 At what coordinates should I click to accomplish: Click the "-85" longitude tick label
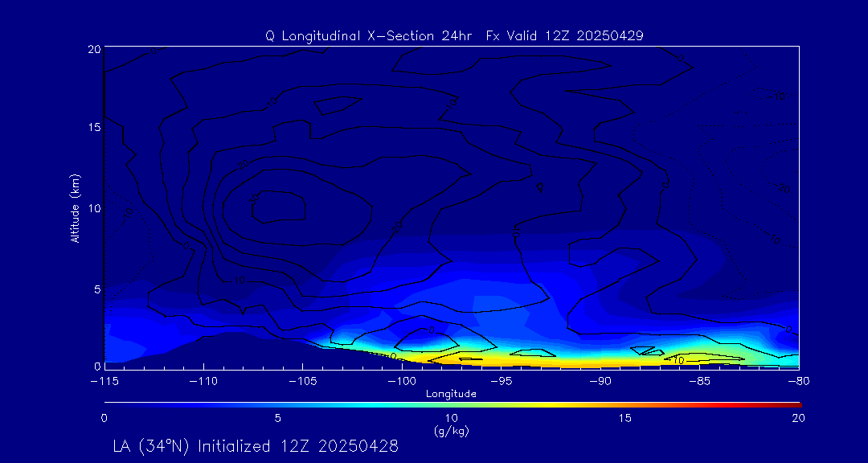(700, 382)
